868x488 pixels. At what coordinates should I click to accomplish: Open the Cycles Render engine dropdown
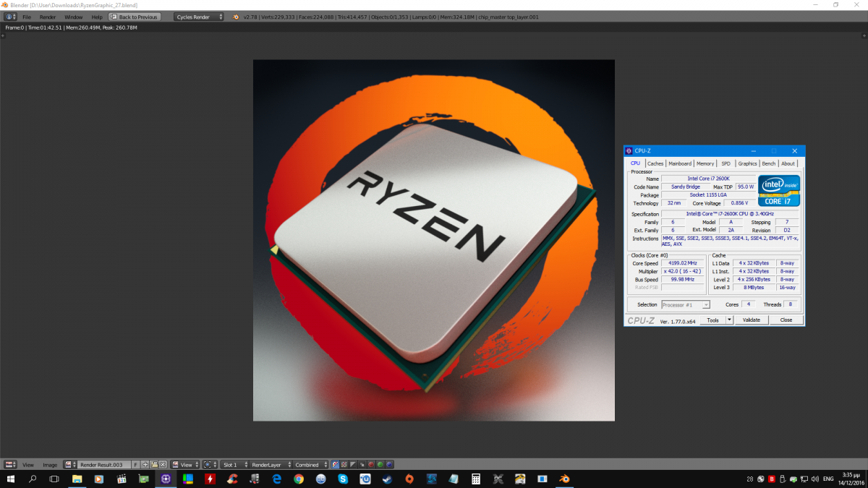click(x=200, y=17)
